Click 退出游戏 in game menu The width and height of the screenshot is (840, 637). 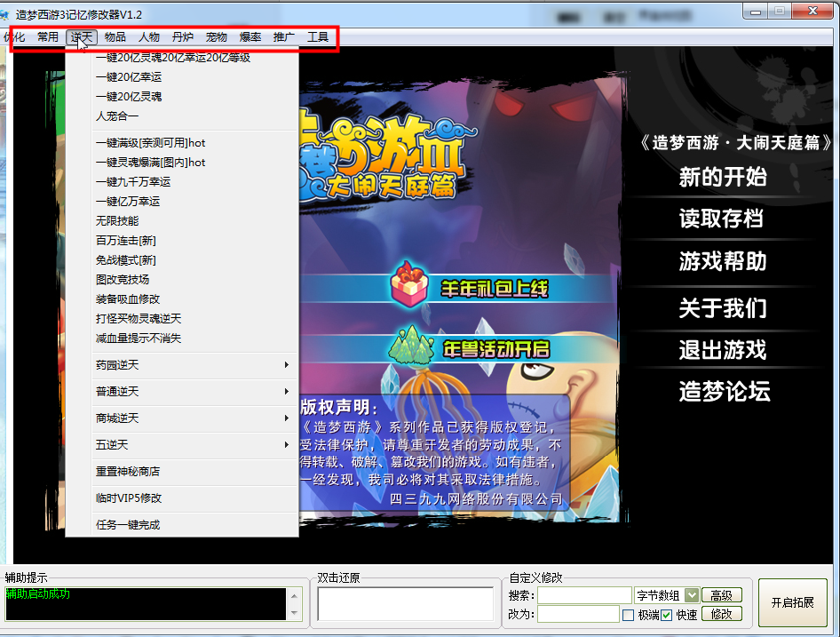(x=723, y=350)
